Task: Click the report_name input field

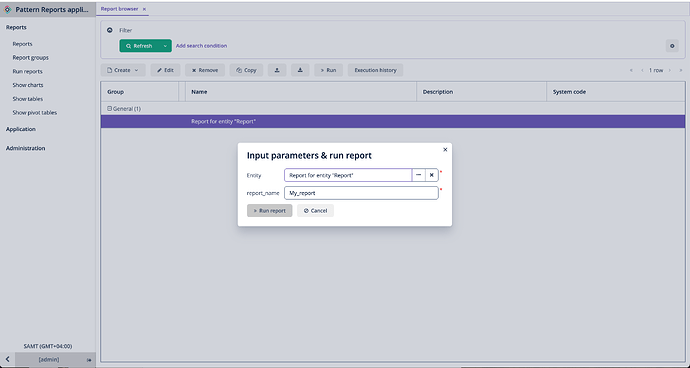Action: point(361,193)
